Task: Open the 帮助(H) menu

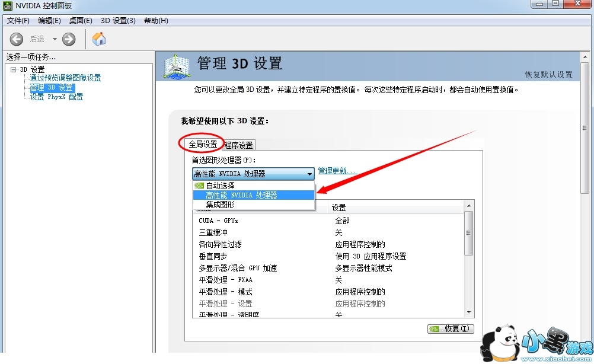Action: pos(156,21)
